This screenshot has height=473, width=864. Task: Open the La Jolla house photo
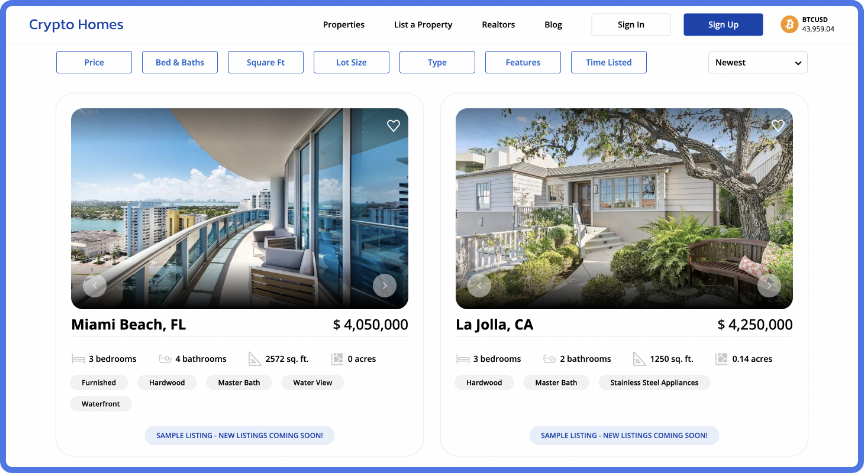pos(624,208)
